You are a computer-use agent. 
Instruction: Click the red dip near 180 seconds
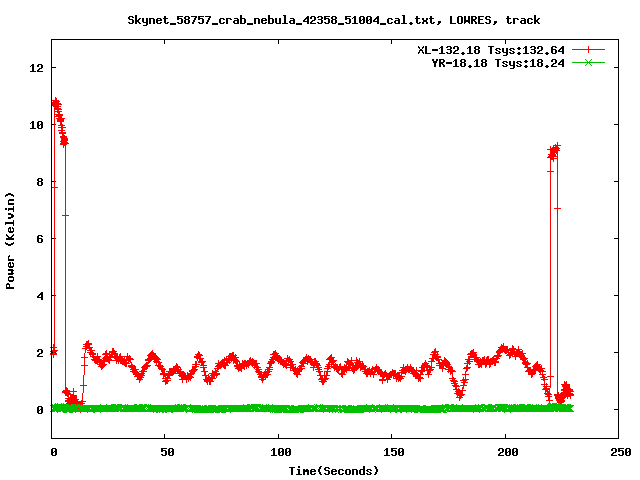pyautogui.click(x=460, y=394)
